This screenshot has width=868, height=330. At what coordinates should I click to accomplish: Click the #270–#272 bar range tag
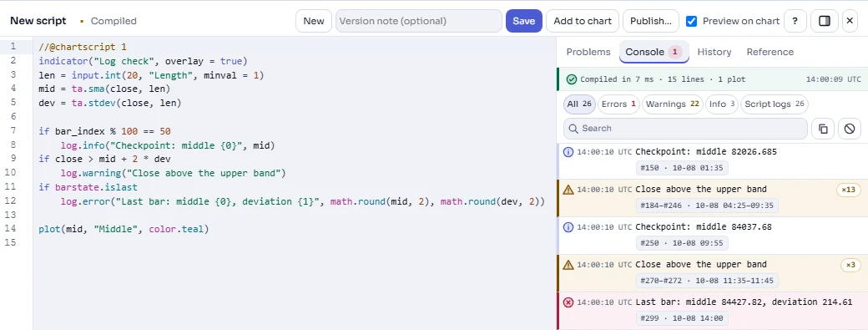(x=707, y=281)
